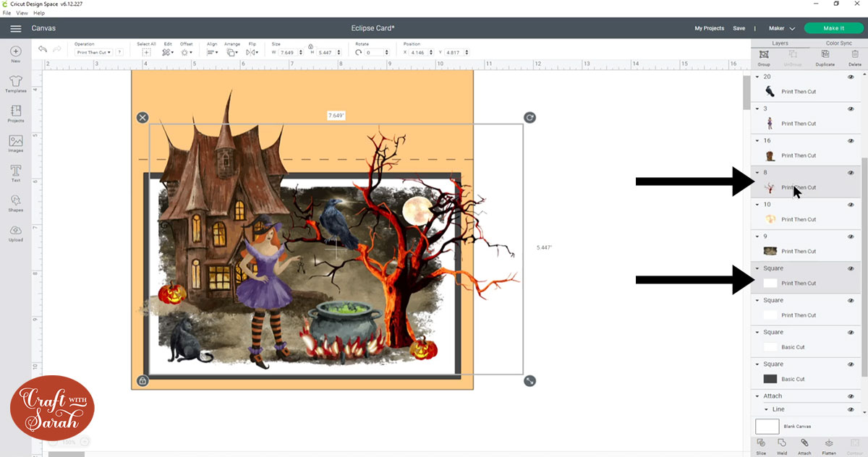The width and height of the screenshot is (868, 457).
Task: Open the File menu
Action: (x=7, y=12)
